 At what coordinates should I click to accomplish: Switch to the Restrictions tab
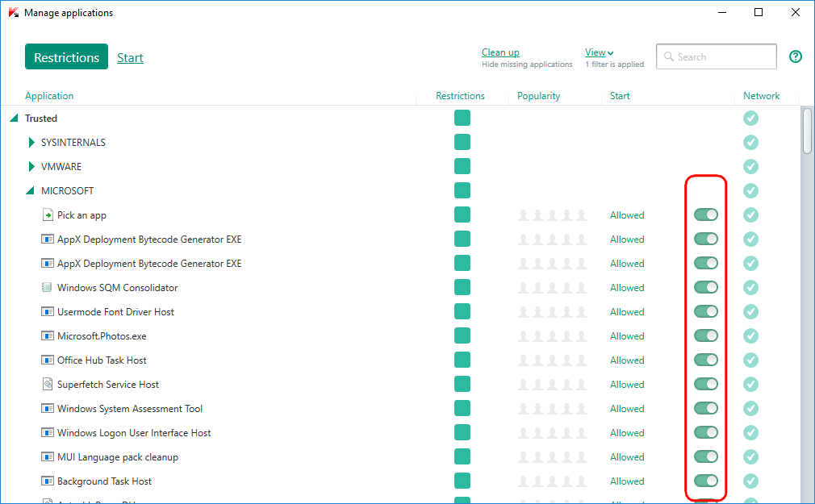click(66, 56)
